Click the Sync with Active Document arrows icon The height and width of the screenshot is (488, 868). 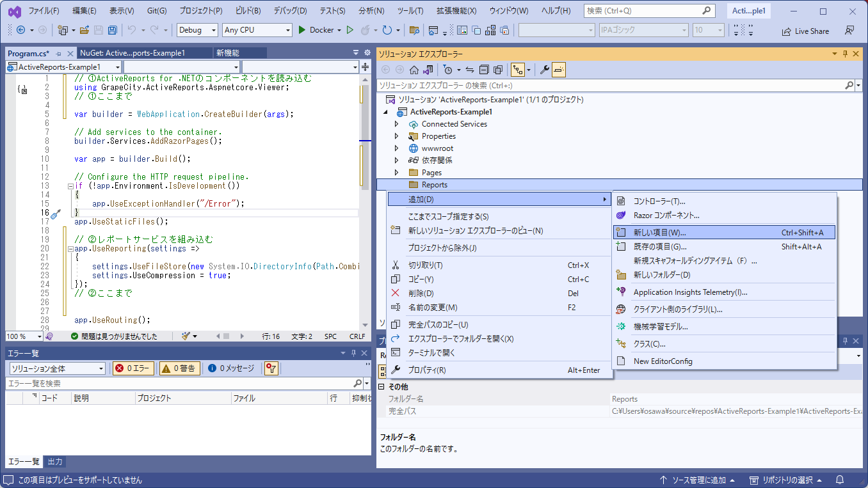(469, 70)
